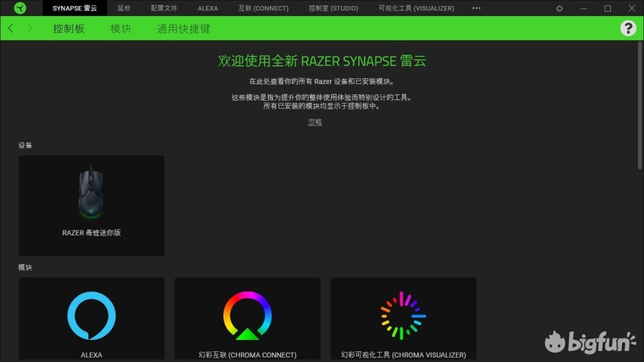
Task: Open the RAZER 毒蝰迷你版 device card
Action: coord(91,206)
